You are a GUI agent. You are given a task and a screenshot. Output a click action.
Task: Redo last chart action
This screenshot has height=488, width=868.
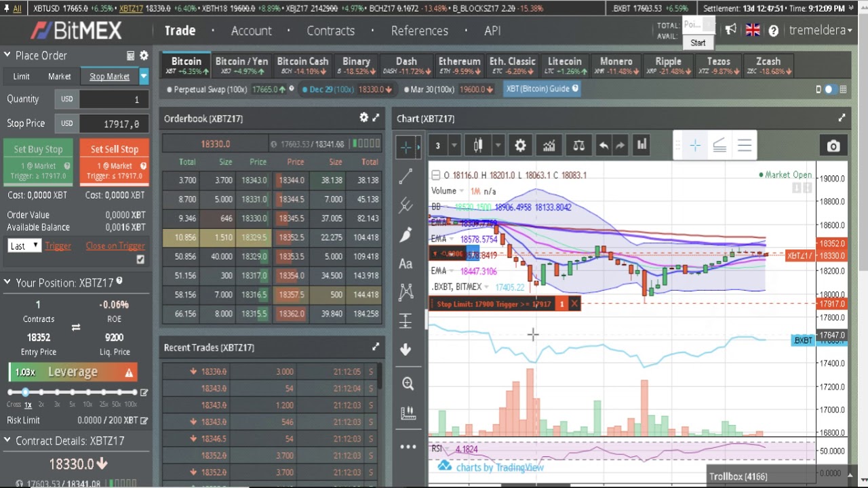(620, 146)
